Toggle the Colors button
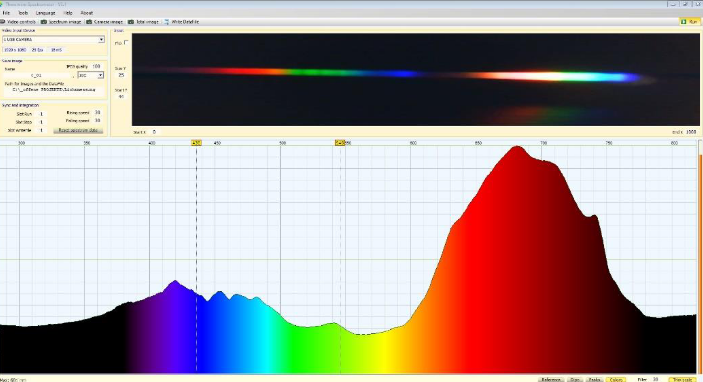703x382 pixels. coord(616,379)
